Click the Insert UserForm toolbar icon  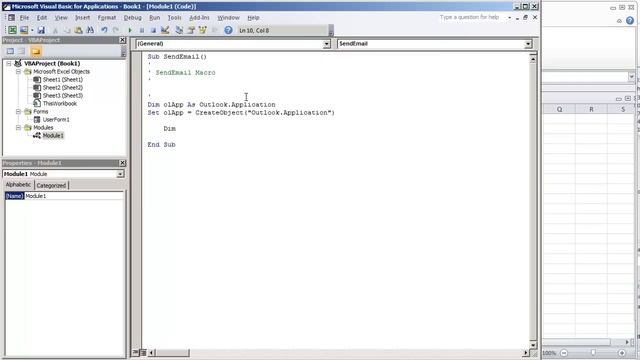pyautogui.click(x=24, y=30)
